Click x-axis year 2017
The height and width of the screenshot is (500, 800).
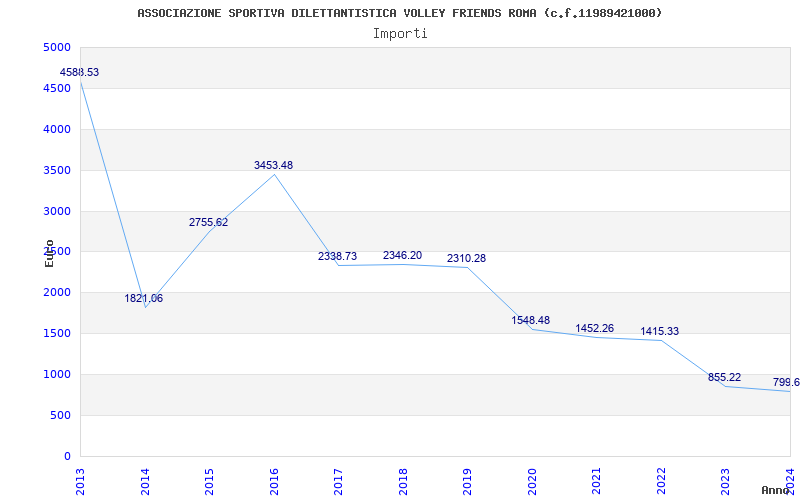[x=338, y=482]
